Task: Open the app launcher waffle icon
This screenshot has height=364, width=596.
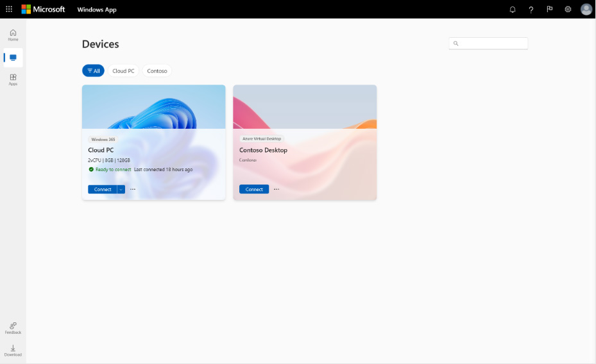Action: coord(9,10)
